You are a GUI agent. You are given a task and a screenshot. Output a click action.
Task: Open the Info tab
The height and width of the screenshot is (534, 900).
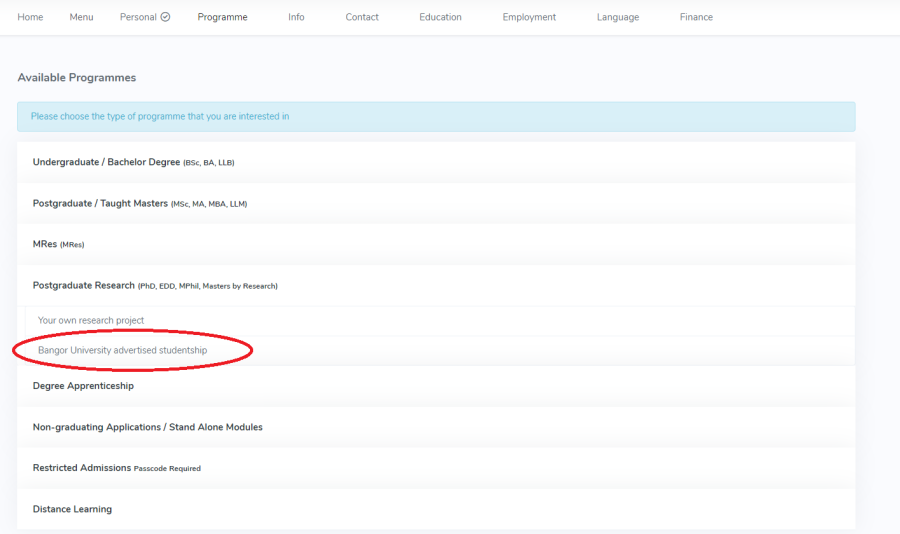click(296, 17)
